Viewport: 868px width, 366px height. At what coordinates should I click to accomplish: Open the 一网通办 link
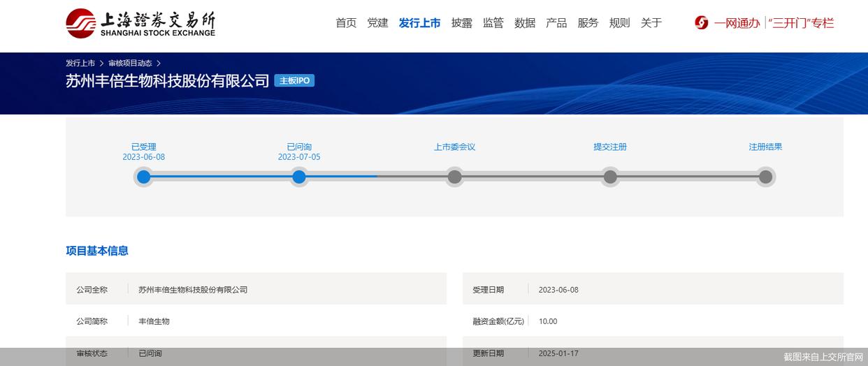pos(737,23)
